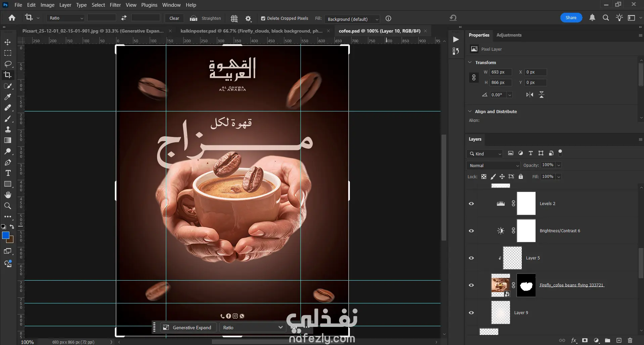
Task: Open the Image menu
Action: [47, 5]
